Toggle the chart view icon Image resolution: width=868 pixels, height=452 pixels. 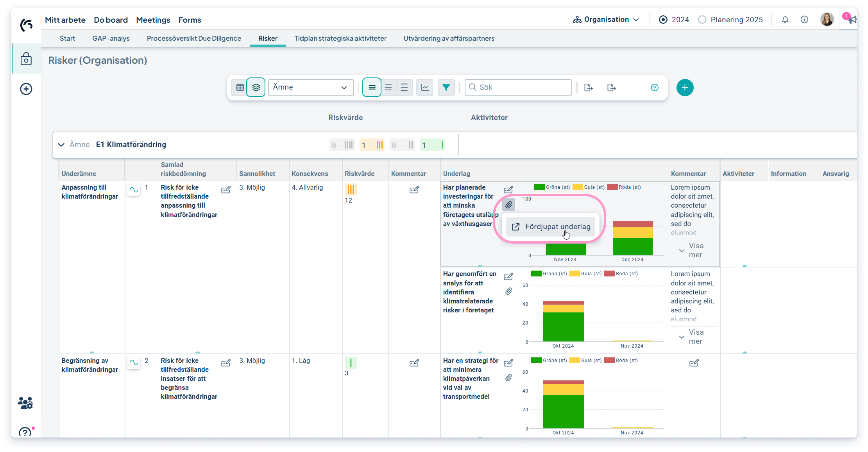(425, 88)
